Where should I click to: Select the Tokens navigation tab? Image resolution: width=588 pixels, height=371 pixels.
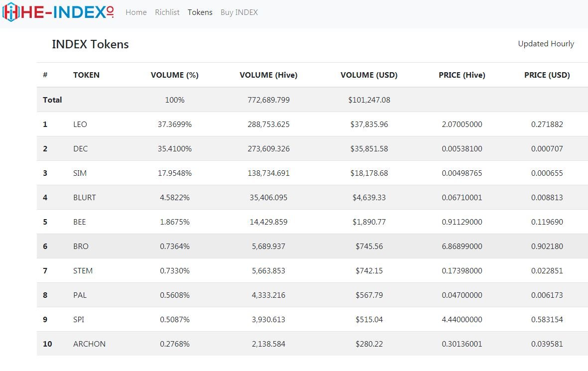(200, 12)
